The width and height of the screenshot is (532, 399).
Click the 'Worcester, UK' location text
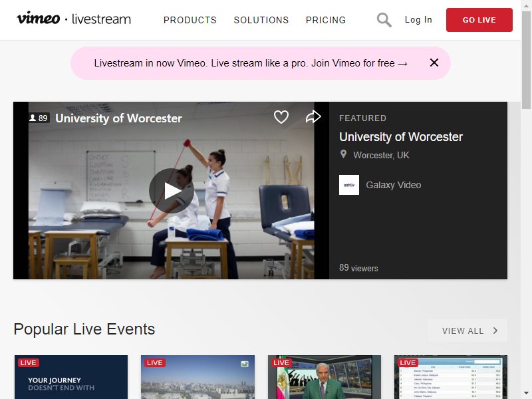(x=381, y=155)
